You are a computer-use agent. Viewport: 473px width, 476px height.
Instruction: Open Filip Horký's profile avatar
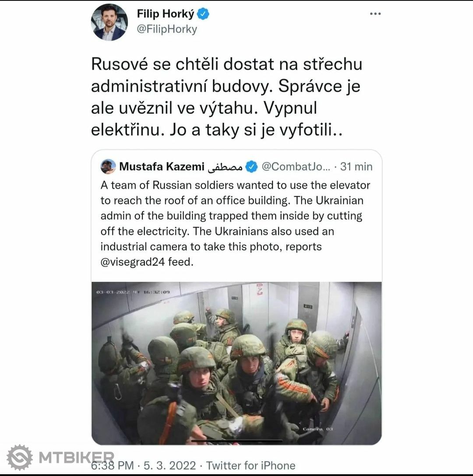pyautogui.click(x=109, y=22)
